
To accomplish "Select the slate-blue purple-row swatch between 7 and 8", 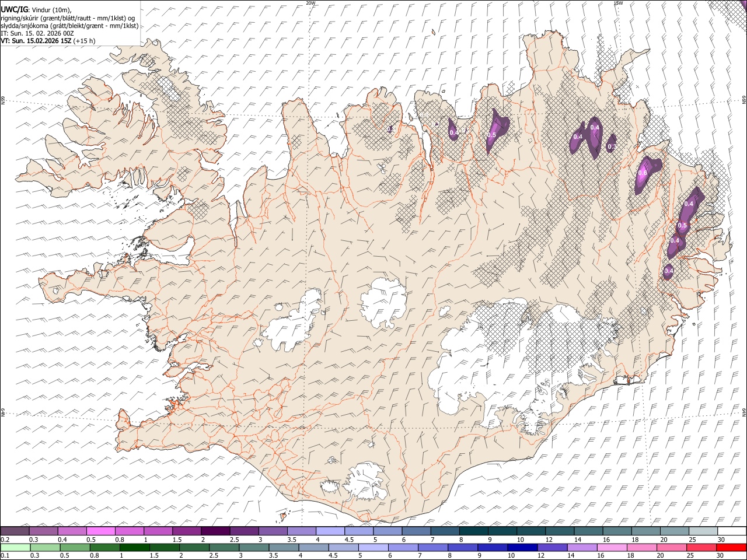I will click(444, 531).
